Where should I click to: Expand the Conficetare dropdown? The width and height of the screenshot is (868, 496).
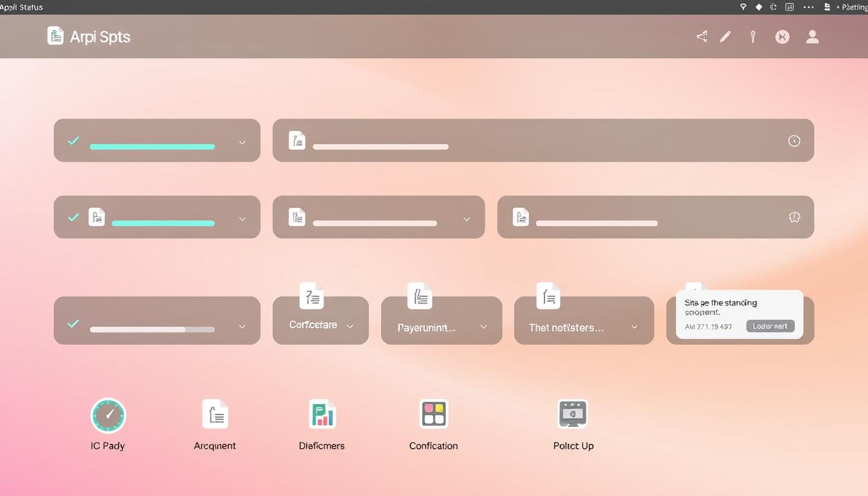click(350, 326)
